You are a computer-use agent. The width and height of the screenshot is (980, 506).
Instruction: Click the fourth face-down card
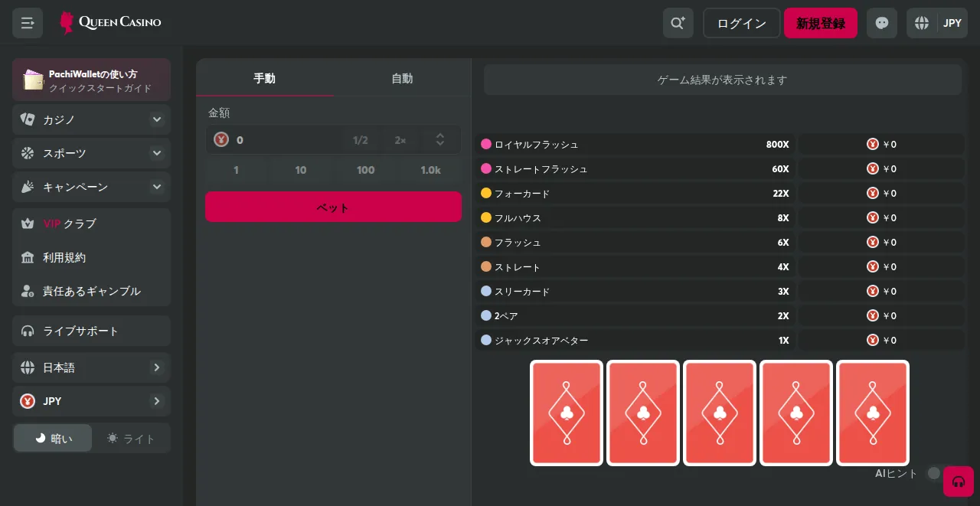796,413
